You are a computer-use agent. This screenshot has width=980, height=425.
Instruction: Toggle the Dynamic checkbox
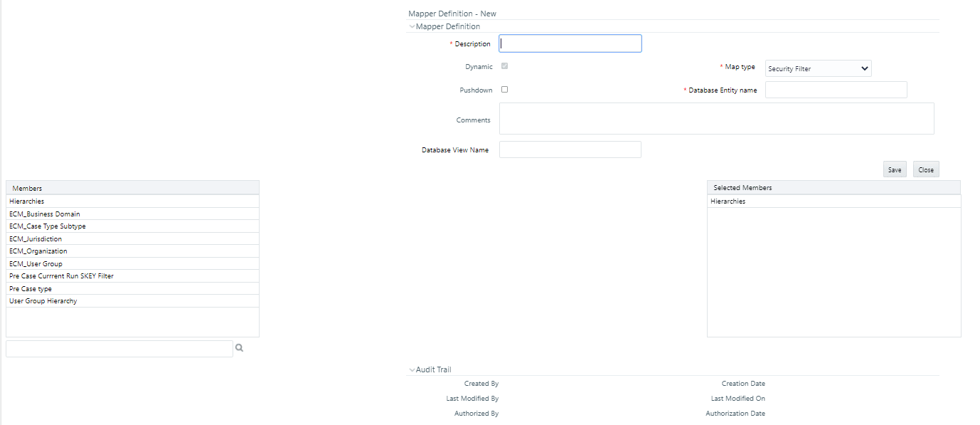point(504,65)
